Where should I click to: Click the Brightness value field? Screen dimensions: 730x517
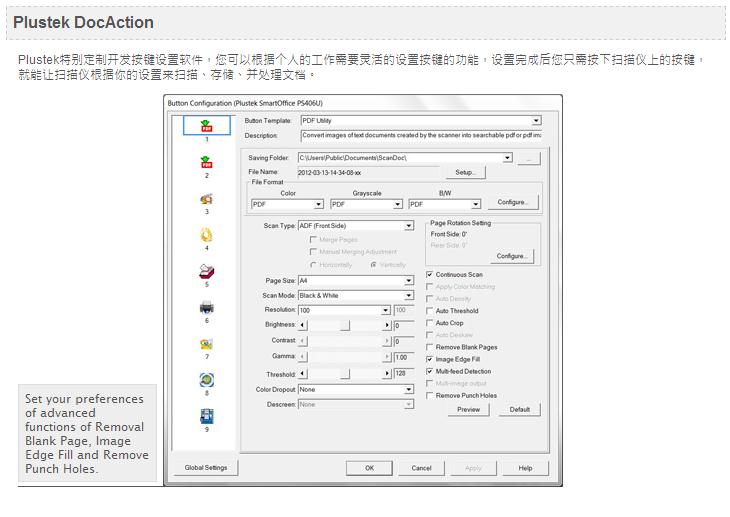404,326
